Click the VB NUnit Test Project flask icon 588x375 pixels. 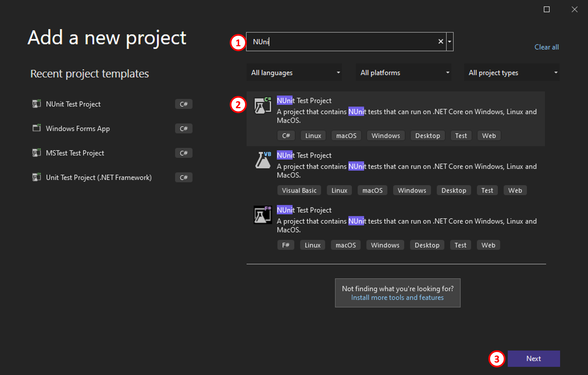click(263, 160)
